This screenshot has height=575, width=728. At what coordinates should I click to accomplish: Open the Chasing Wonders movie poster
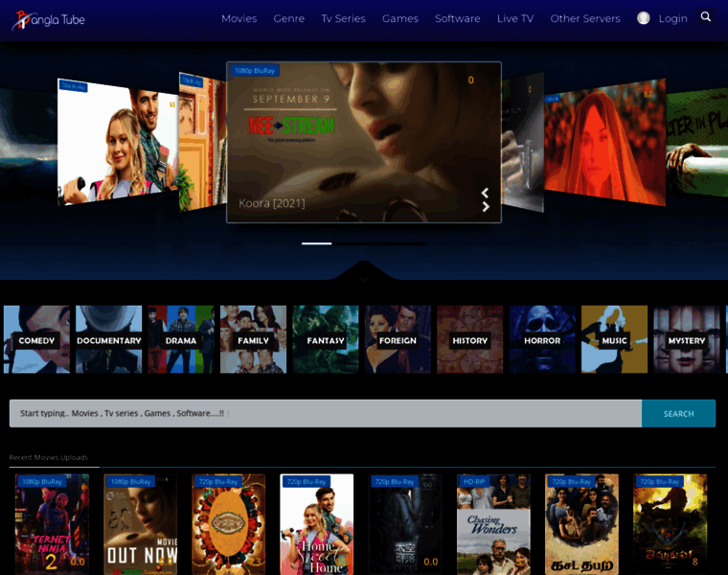click(493, 524)
